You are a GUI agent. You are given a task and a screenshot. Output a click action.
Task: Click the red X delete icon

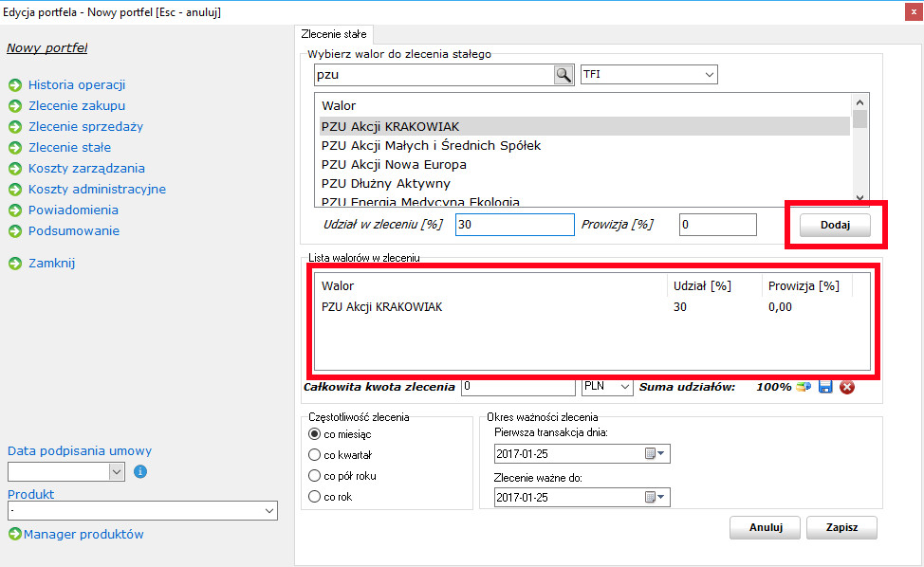click(x=846, y=387)
